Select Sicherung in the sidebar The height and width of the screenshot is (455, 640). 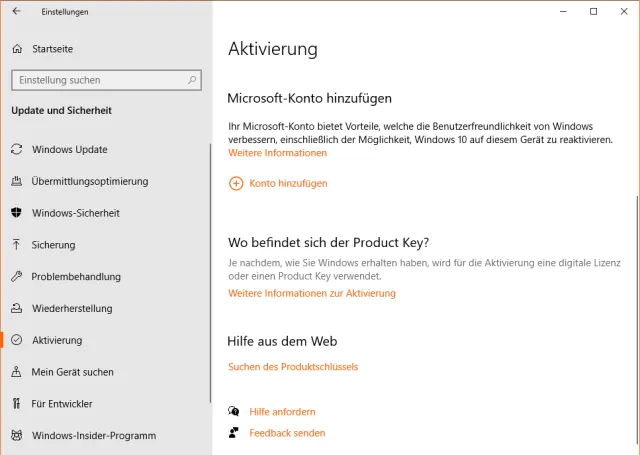pos(53,245)
